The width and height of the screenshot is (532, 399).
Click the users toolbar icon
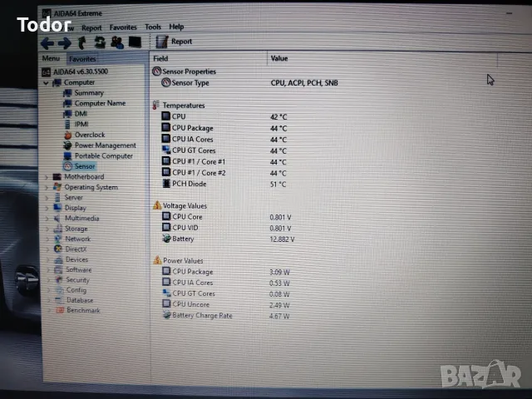pyautogui.click(x=117, y=42)
